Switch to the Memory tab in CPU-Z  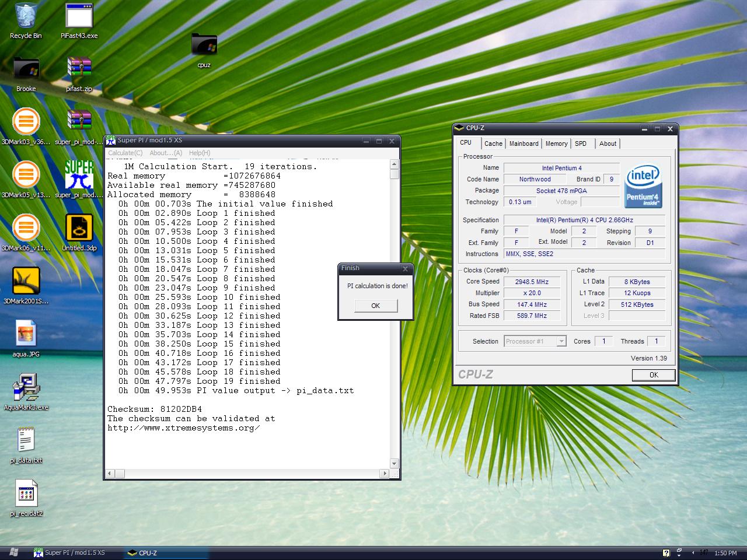click(x=556, y=143)
